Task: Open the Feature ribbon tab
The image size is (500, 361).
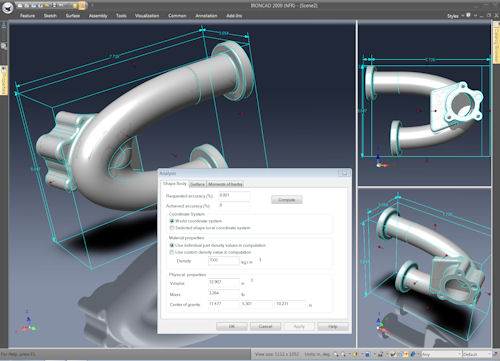Action: pos(27,16)
